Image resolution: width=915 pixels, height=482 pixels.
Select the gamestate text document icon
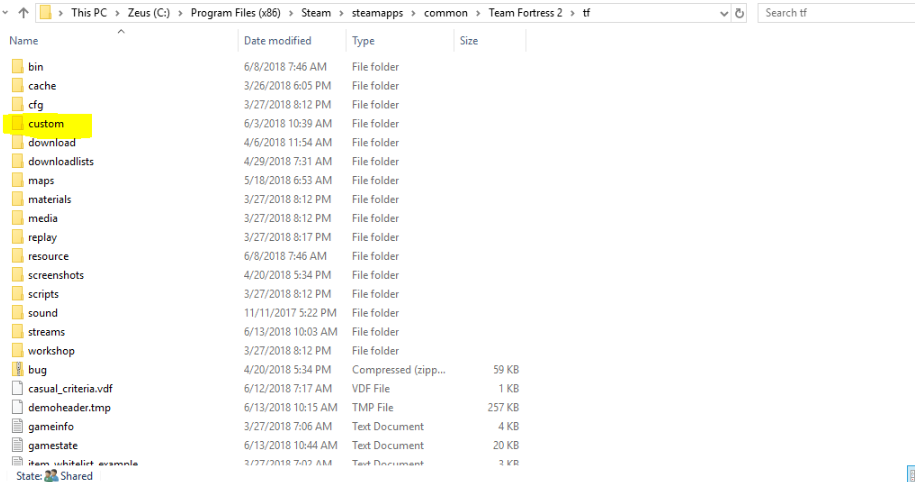[x=18, y=445]
